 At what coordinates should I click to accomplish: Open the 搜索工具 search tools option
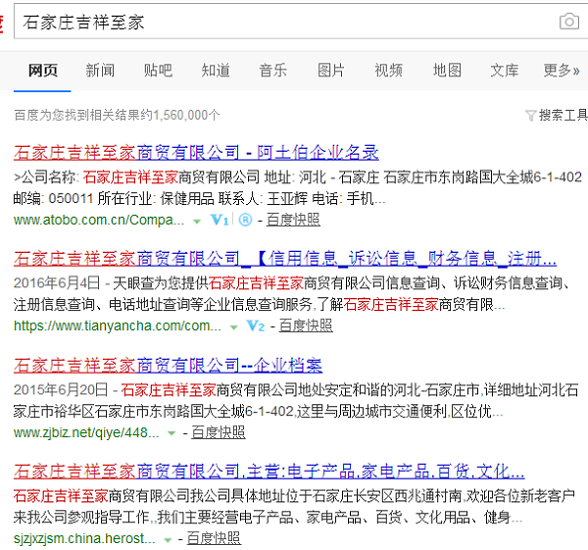(x=562, y=115)
